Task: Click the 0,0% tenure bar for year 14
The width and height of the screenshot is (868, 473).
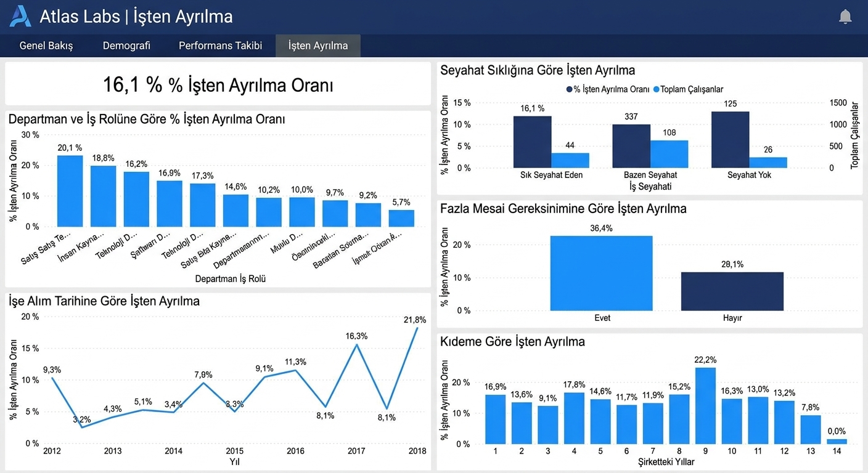Action: pyautogui.click(x=837, y=441)
